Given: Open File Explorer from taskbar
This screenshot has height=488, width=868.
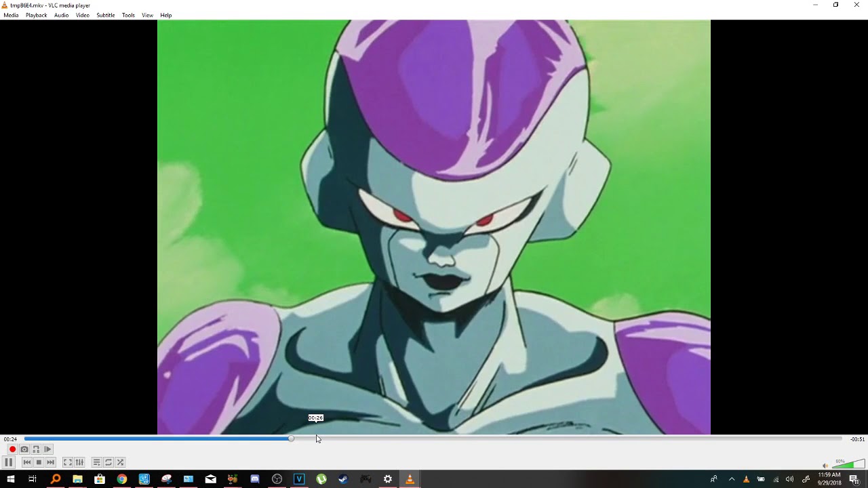Looking at the screenshot, I should click(77, 479).
